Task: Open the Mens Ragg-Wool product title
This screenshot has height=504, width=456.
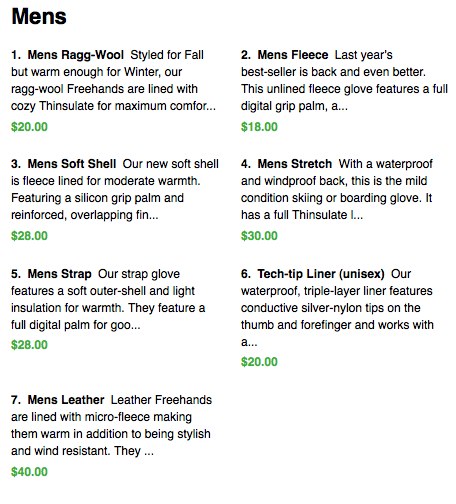Action: (x=75, y=55)
